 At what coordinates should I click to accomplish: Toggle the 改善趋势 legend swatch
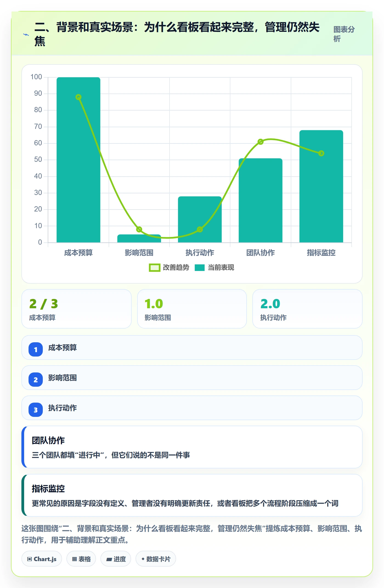(x=154, y=268)
